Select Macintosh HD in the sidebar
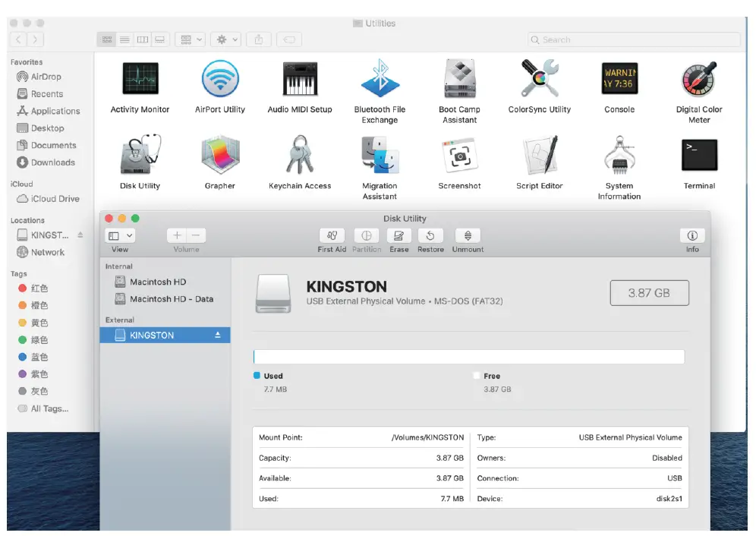 [157, 282]
